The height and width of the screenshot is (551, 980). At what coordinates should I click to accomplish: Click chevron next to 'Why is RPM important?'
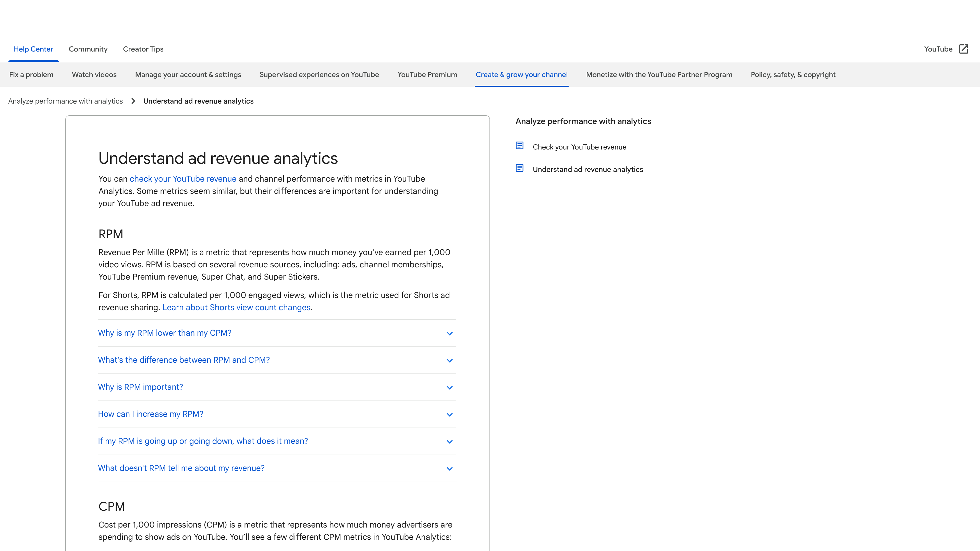[449, 387]
